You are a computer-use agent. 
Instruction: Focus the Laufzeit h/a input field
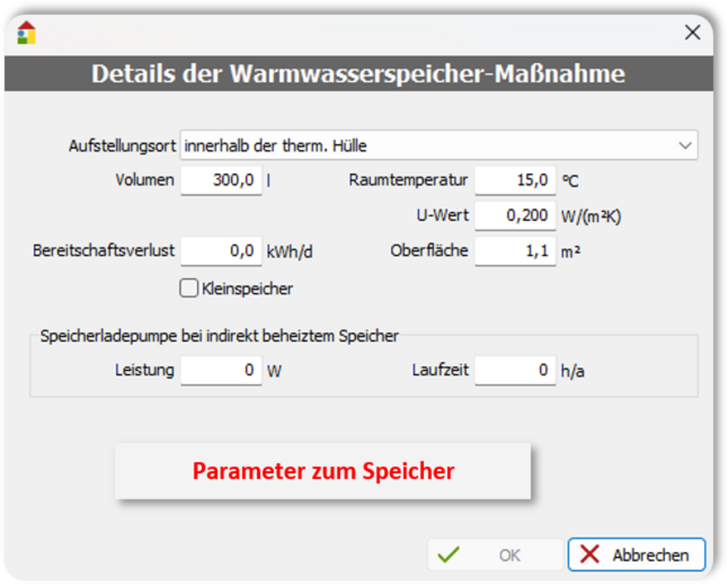click(x=515, y=370)
